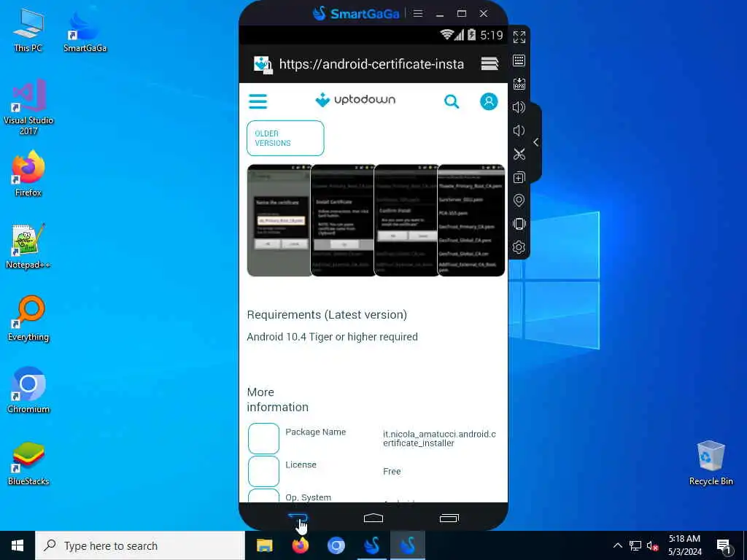The image size is (747, 560).
Task: Click the OLDER VERSIONS button
Action: 285,138
